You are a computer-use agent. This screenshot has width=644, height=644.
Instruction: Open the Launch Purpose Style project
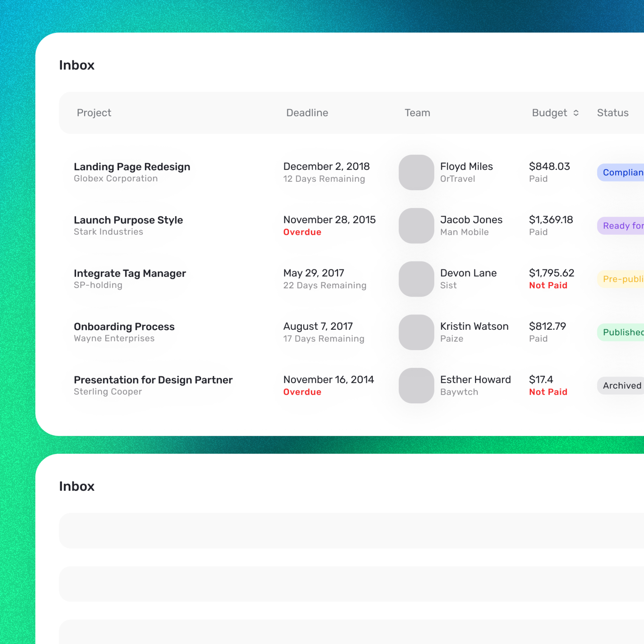[128, 220]
